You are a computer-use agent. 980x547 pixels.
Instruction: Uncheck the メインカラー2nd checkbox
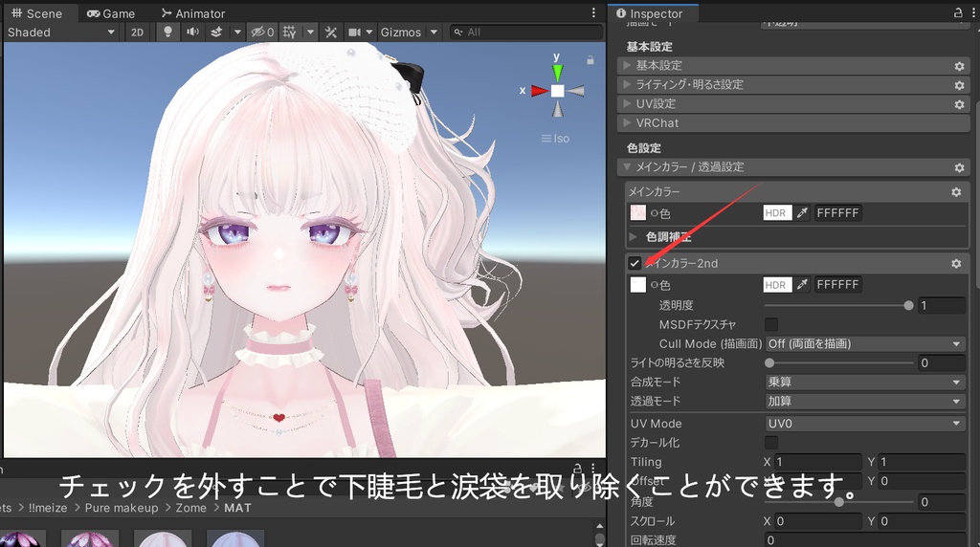point(635,263)
